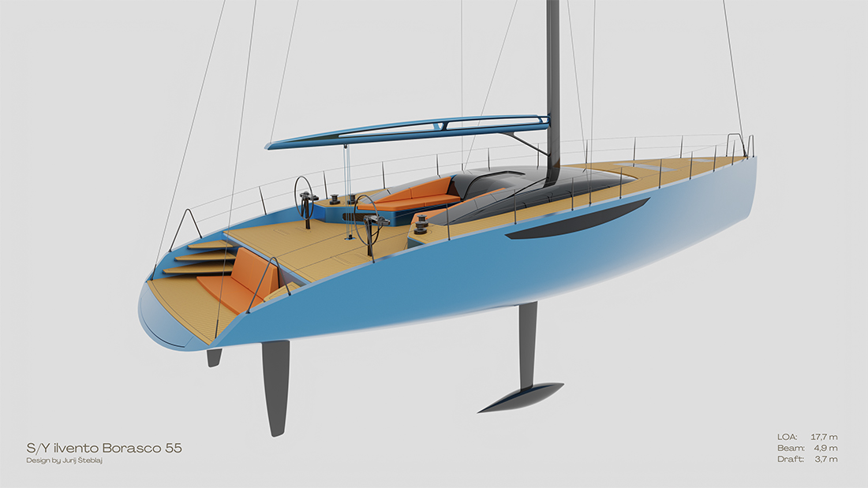868x488 pixels.
Task: Click the small secondary rudder at the stern
Action: tap(214, 357)
